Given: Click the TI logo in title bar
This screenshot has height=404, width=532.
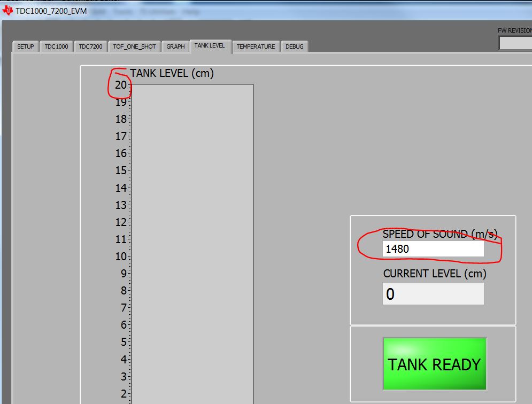Looking at the screenshot, I should point(7,11).
